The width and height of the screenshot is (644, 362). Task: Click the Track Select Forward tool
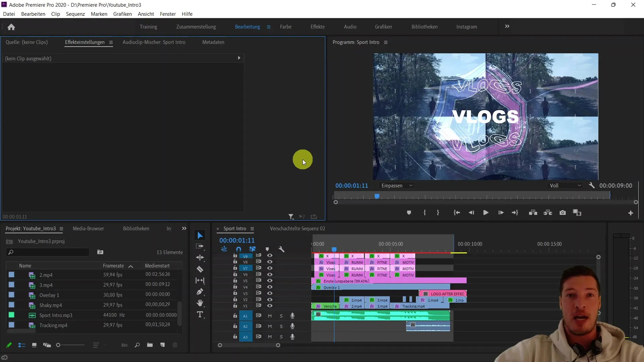click(x=200, y=246)
